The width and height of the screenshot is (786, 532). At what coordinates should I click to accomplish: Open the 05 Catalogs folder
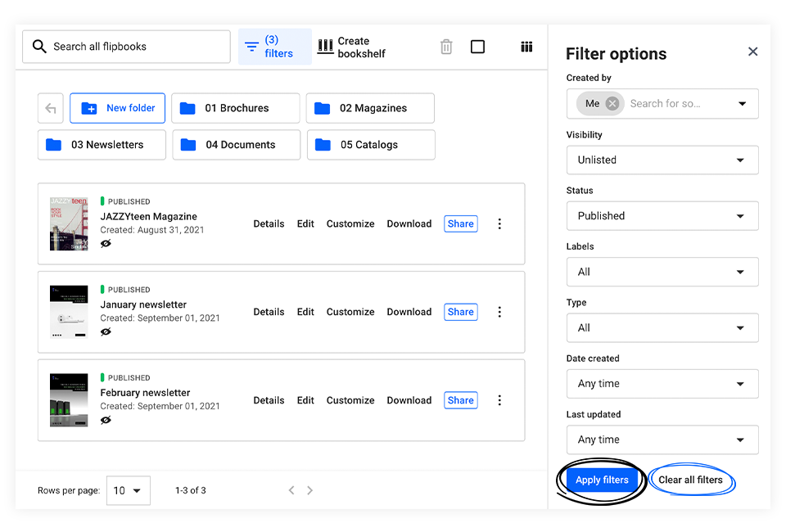371,145
